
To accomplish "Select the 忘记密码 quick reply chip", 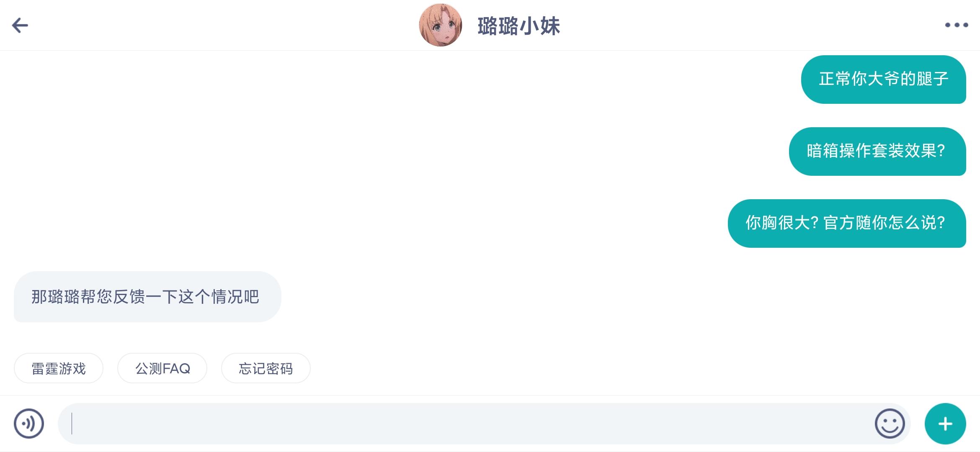I will [x=266, y=368].
